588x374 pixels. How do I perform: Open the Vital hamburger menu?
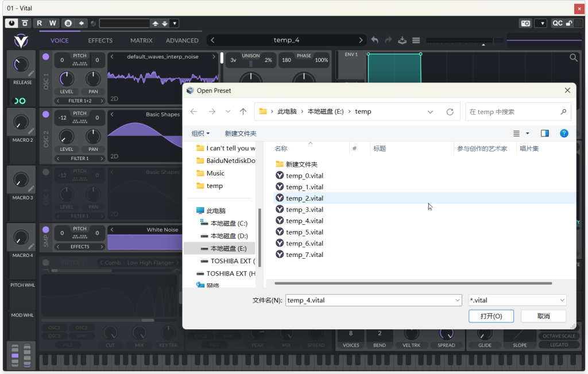(416, 40)
